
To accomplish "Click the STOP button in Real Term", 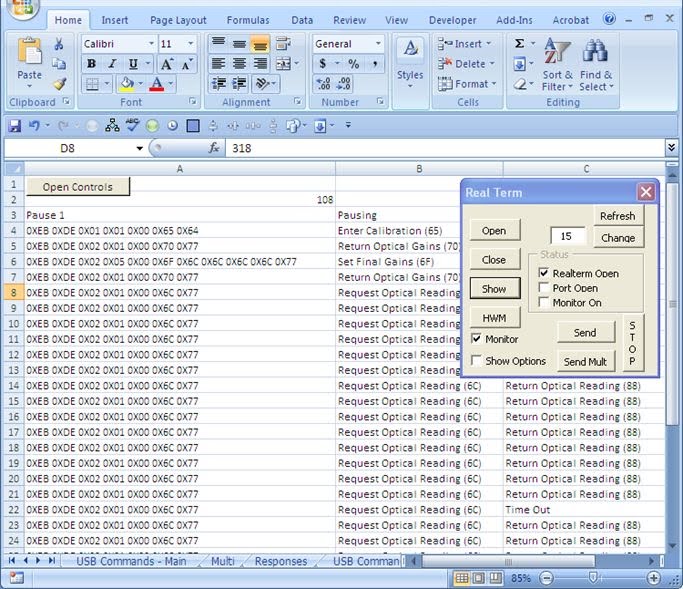I will [632, 343].
